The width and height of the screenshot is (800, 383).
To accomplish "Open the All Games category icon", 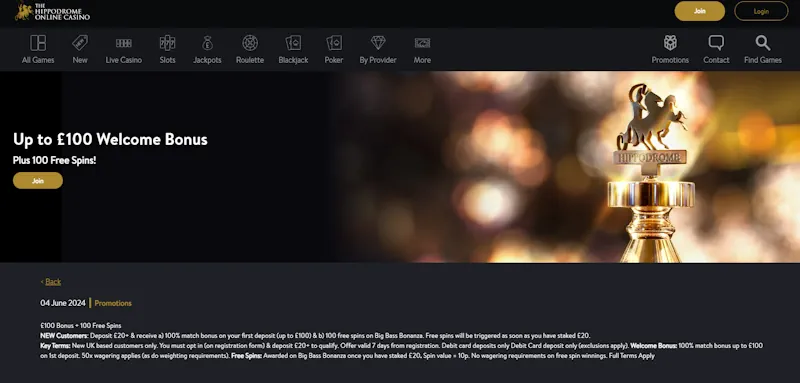I will pyautogui.click(x=38, y=43).
